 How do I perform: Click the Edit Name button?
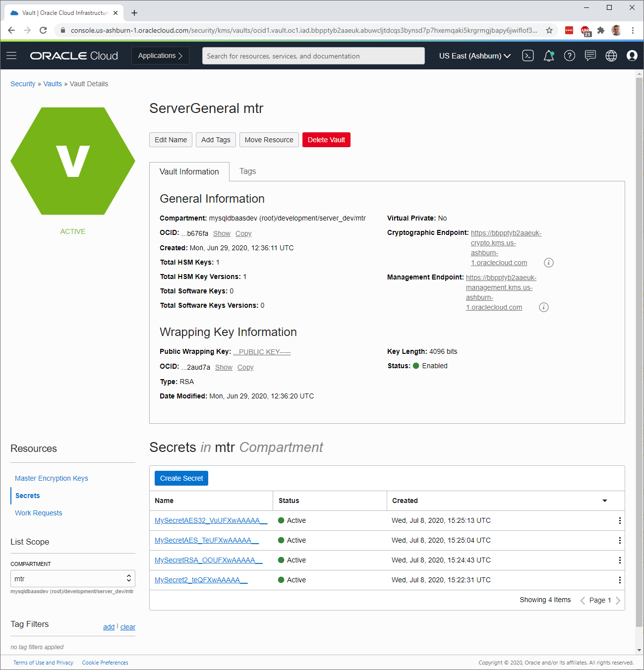coord(171,140)
